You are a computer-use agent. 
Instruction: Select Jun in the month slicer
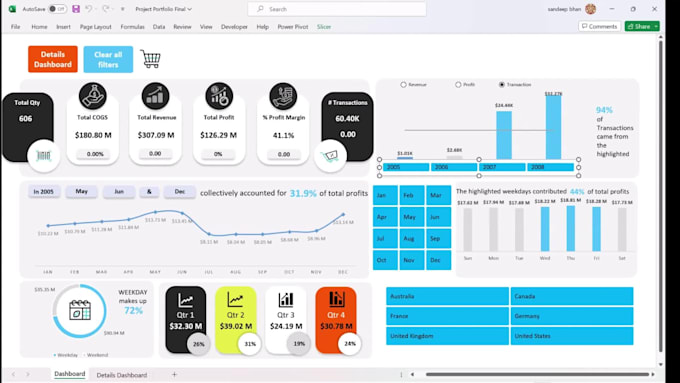(x=438, y=217)
